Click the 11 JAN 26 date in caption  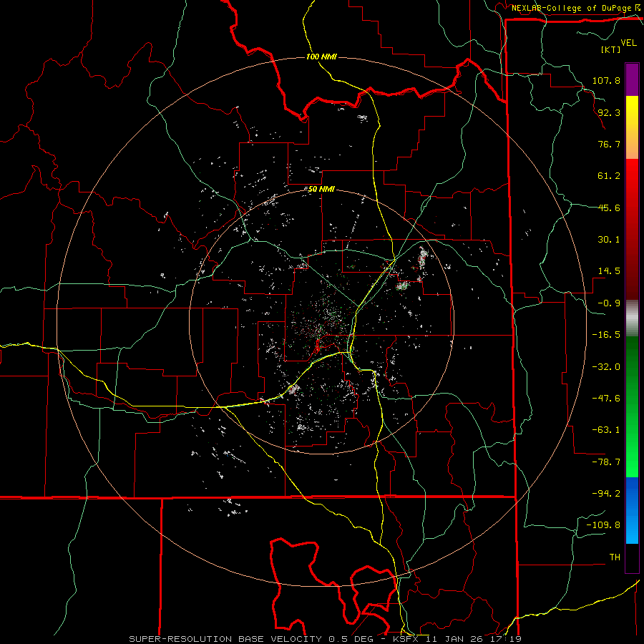tap(455, 639)
